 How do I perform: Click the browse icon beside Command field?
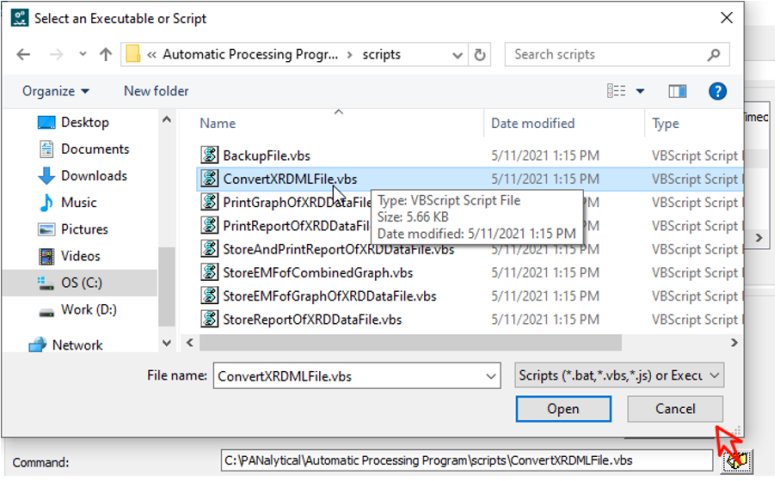tap(732, 461)
